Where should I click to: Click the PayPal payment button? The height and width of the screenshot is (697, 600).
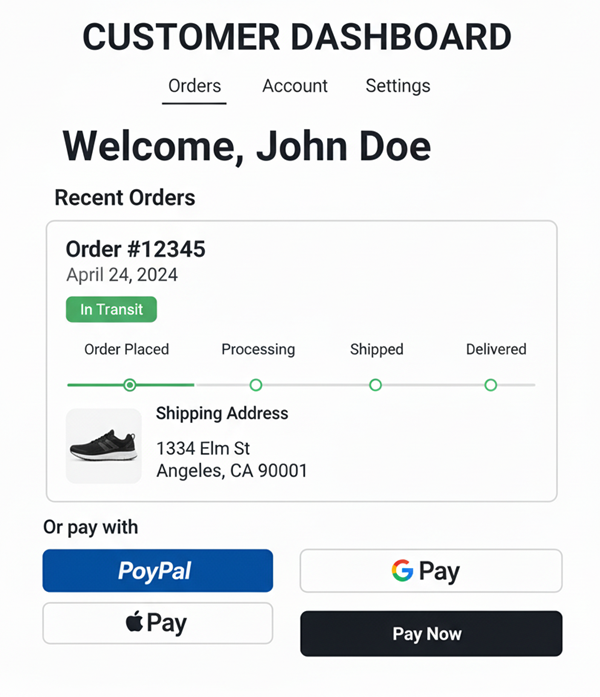tap(157, 571)
